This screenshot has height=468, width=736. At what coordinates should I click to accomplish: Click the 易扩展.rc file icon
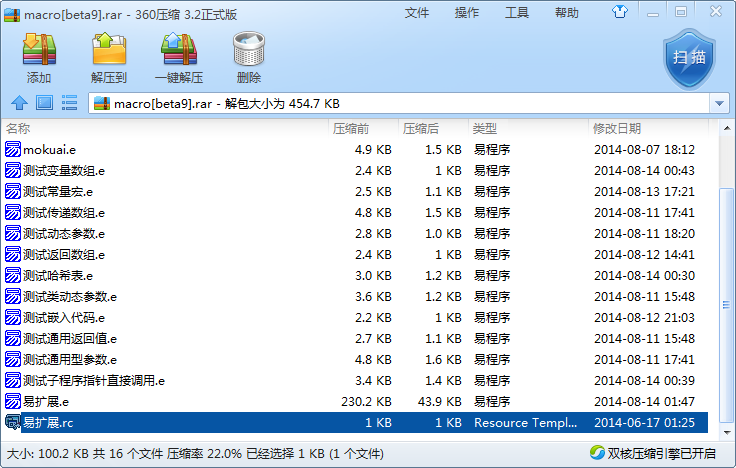click(x=13, y=422)
